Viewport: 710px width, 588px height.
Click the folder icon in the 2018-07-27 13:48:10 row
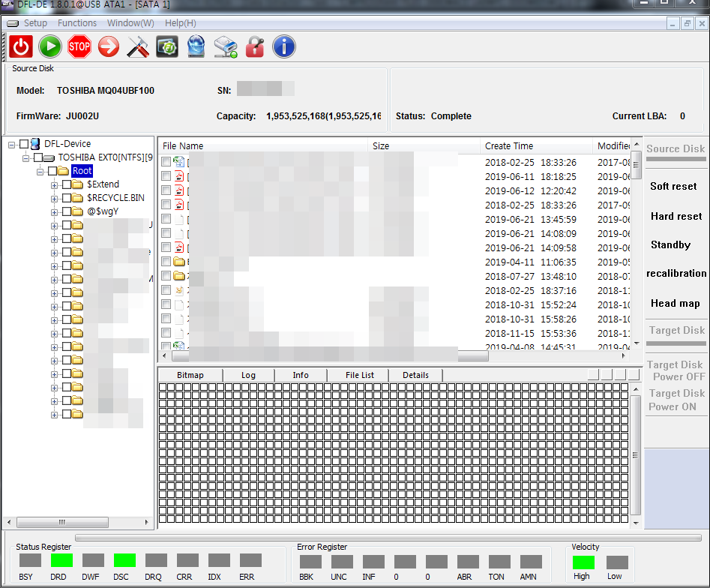(x=179, y=276)
